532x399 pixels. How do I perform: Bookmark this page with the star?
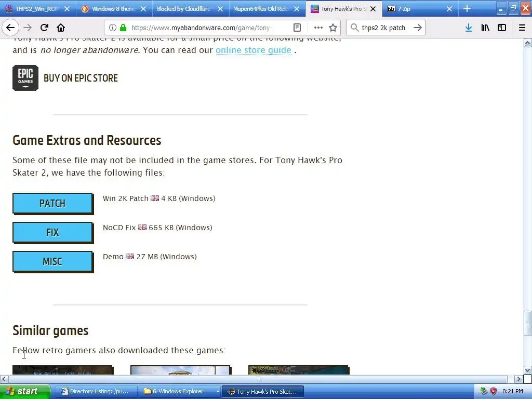(x=333, y=28)
